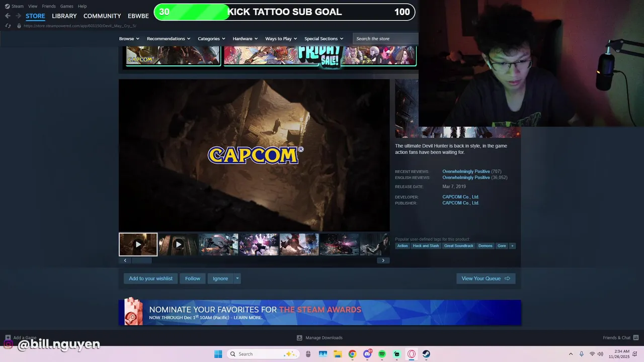This screenshot has height=362, width=644.
Task: Click the Ignore button
Action: tap(220, 279)
